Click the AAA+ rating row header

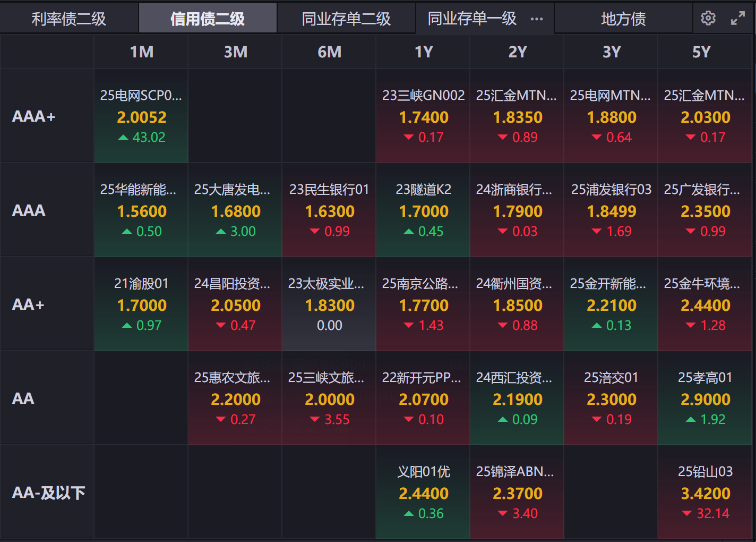click(x=34, y=116)
